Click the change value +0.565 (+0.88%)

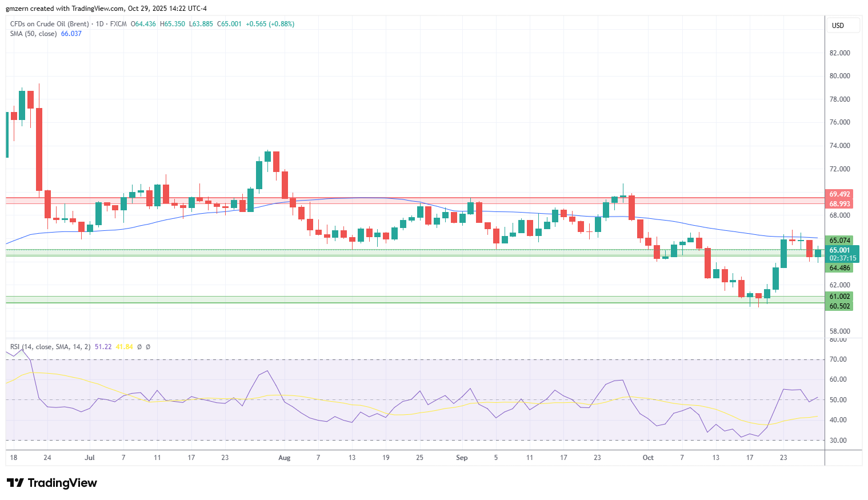click(270, 24)
